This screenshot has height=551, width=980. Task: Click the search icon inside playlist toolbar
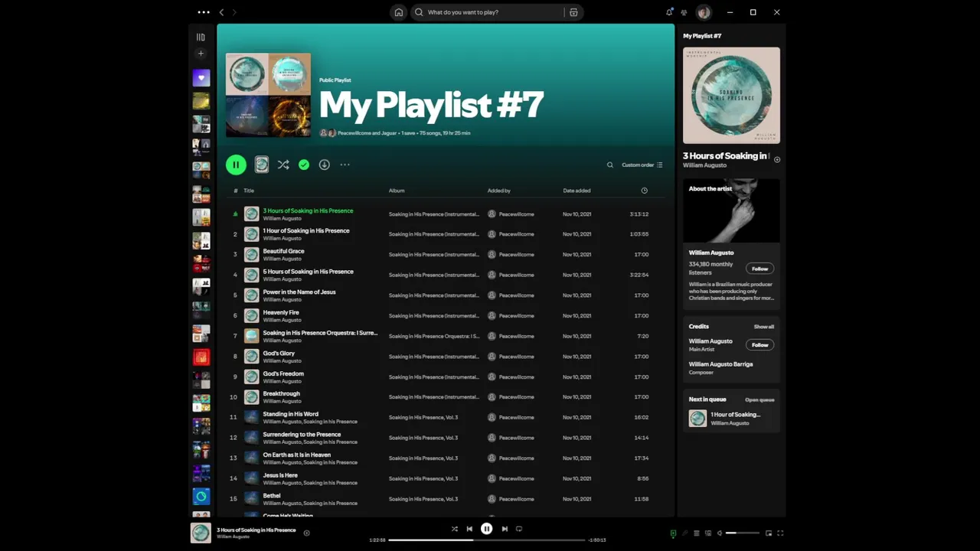click(610, 165)
